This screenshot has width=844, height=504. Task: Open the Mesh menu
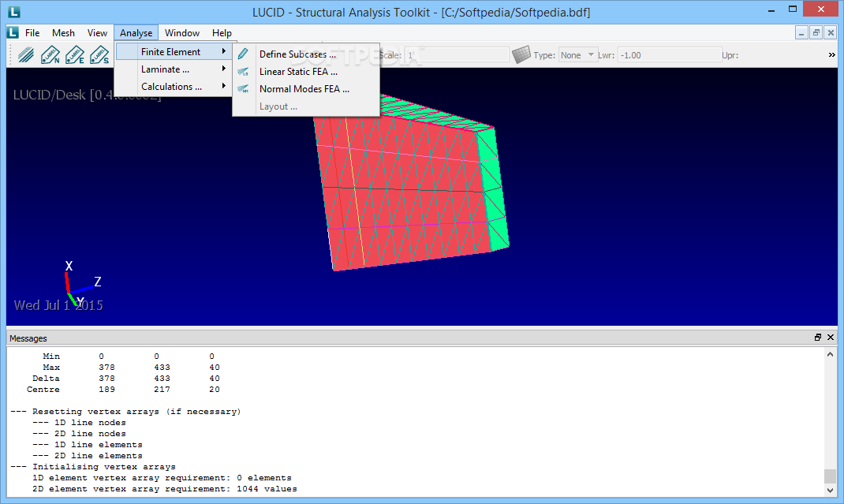click(x=64, y=33)
